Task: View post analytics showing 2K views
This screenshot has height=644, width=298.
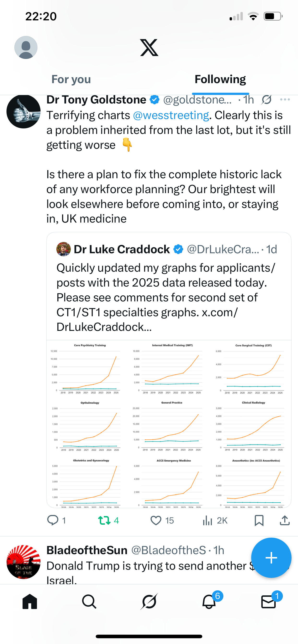Action: click(x=208, y=520)
